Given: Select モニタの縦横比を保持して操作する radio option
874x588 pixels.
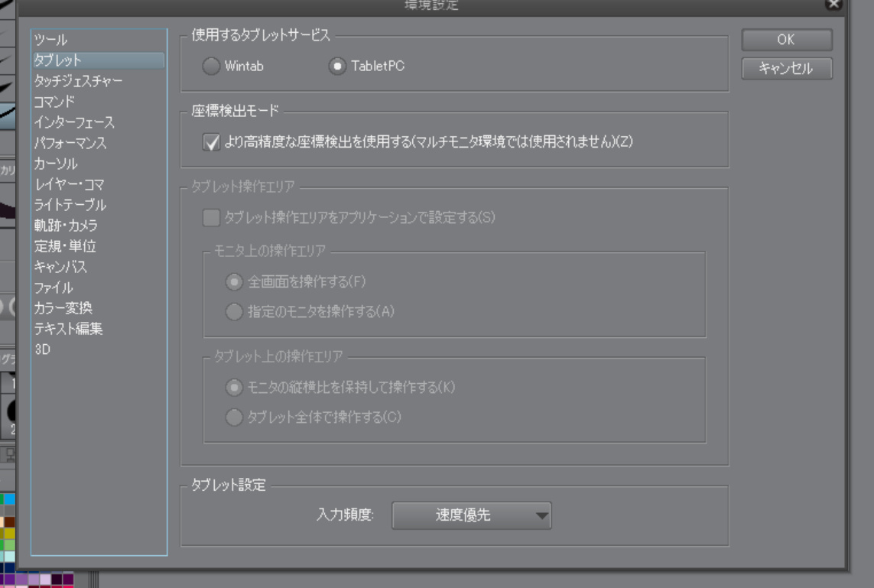Looking at the screenshot, I should click(234, 388).
